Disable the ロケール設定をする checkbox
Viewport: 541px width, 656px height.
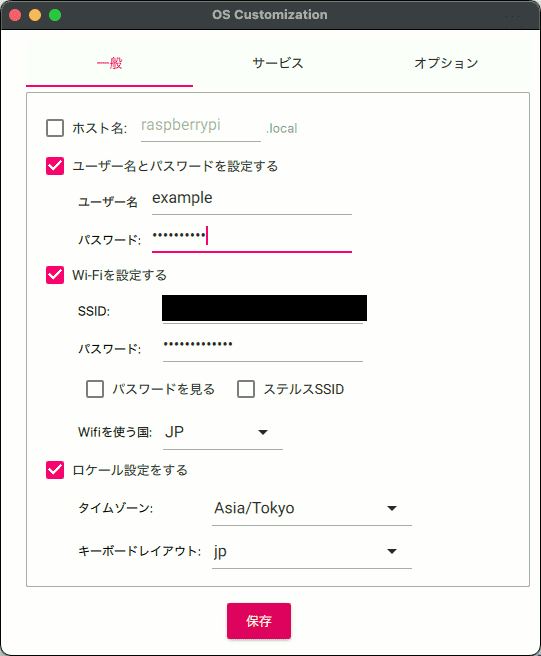tap(55, 470)
